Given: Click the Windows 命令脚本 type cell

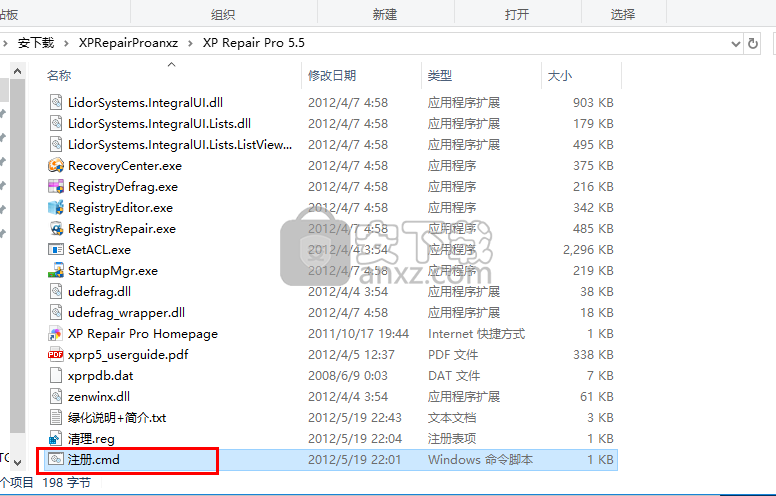Looking at the screenshot, I should click(480, 459).
